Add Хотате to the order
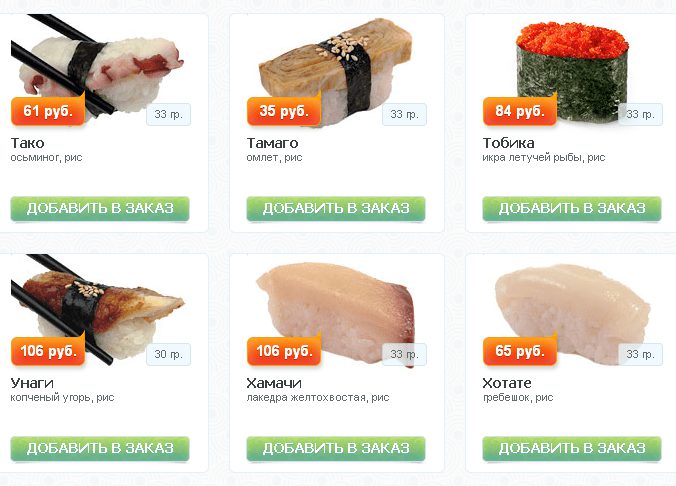The height and width of the screenshot is (486, 676). pyautogui.click(x=572, y=448)
